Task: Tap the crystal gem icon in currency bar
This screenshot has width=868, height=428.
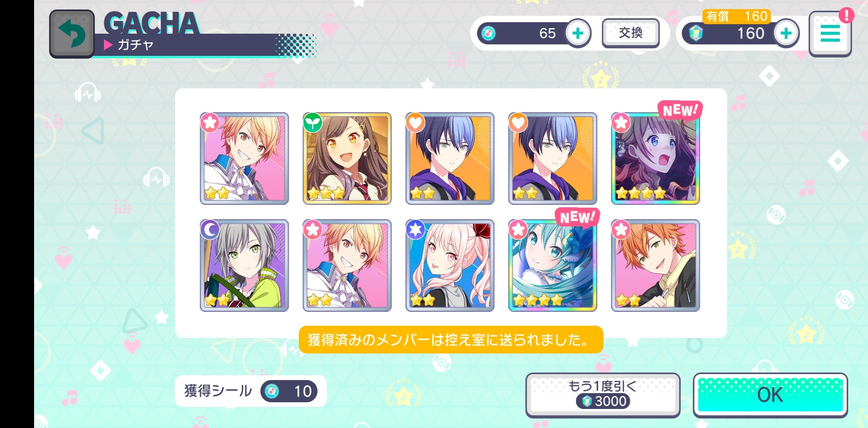Action: pos(696,33)
